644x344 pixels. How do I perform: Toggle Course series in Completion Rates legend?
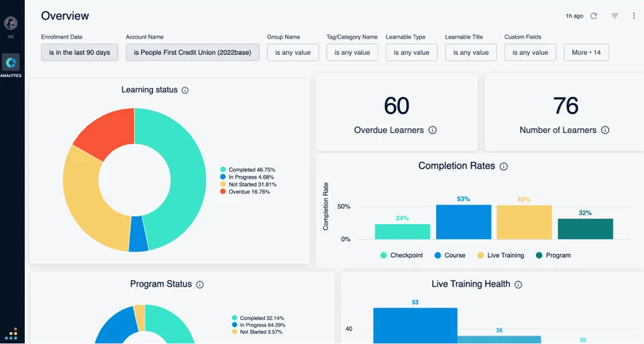pyautogui.click(x=450, y=255)
